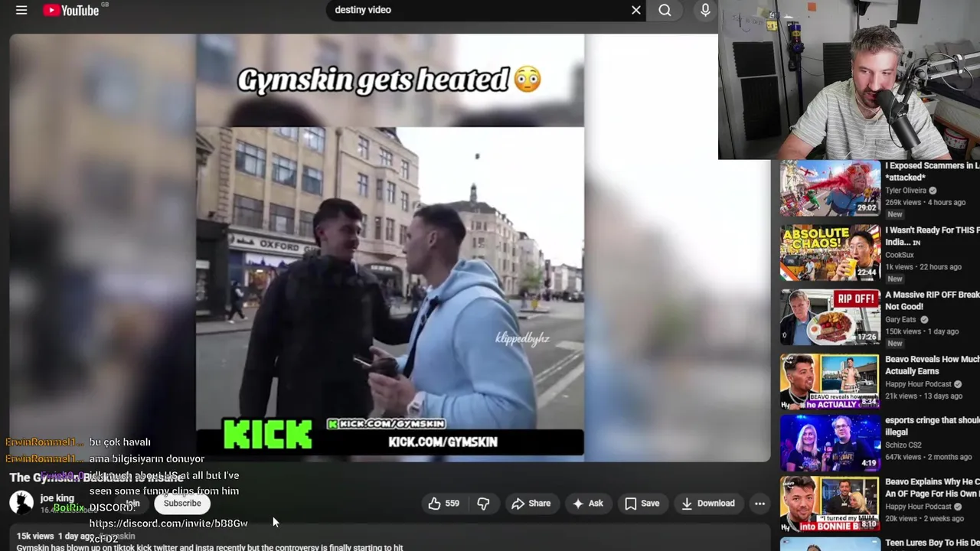Open the YouTube hamburger guide menu
980x551 pixels.
pyautogui.click(x=21, y=10)
